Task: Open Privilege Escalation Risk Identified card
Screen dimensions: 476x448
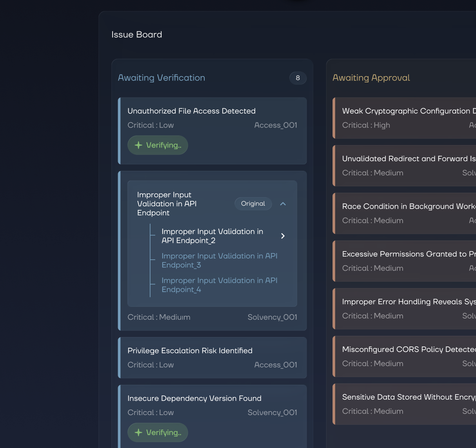Action: tap(190, 351)
